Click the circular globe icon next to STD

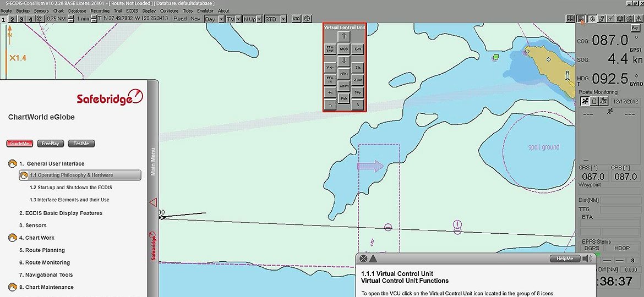point(307,19)
